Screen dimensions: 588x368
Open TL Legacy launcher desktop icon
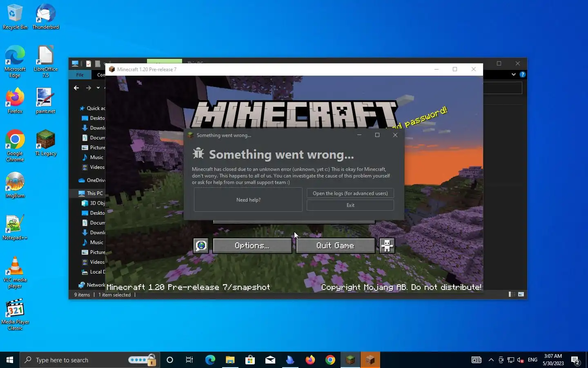[x=45, y=143]
